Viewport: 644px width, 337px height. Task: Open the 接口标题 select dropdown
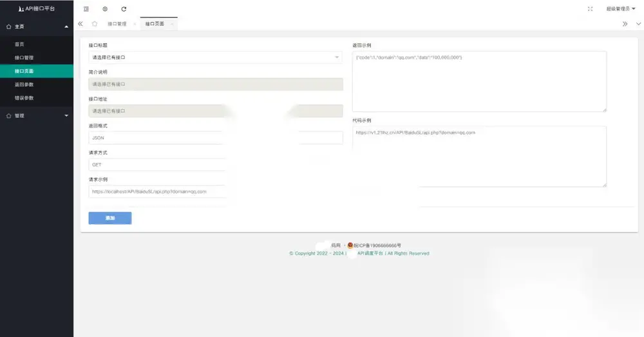[216, 57]
